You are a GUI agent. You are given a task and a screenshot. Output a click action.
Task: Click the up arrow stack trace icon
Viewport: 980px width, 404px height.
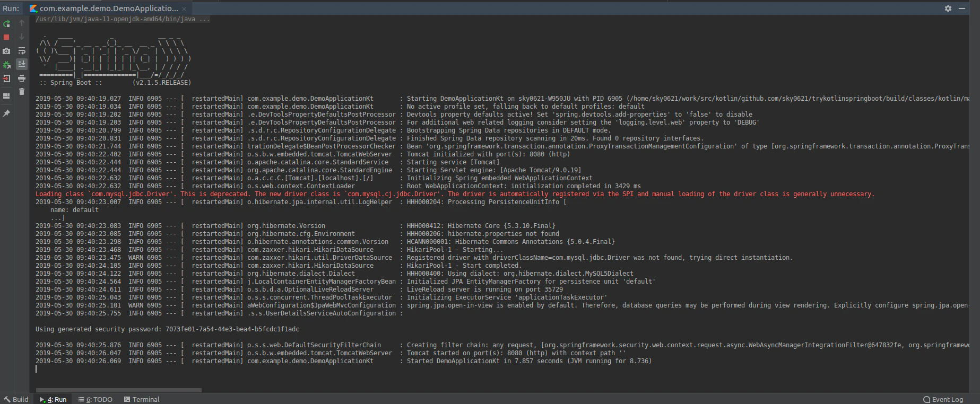click(x=22, y=23)
